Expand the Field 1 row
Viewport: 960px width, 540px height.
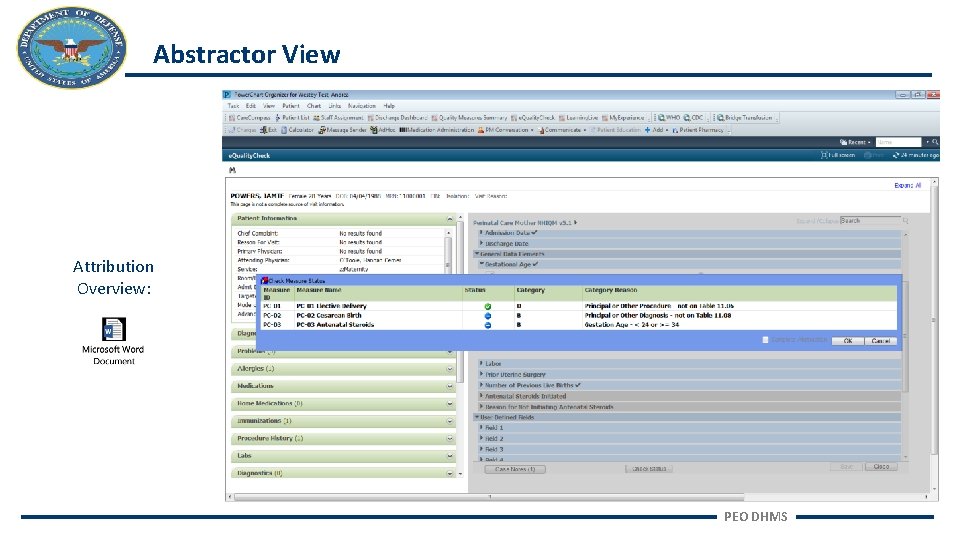click(481, 427)
